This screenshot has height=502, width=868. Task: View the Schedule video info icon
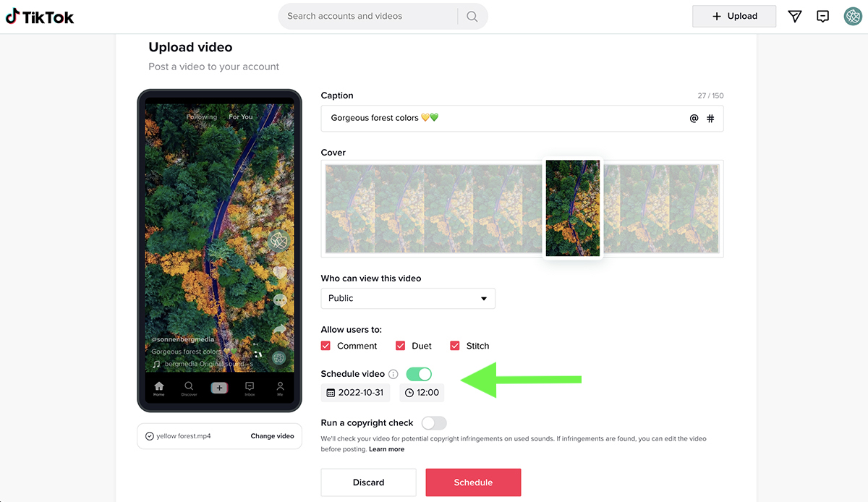tap(393, 374)
